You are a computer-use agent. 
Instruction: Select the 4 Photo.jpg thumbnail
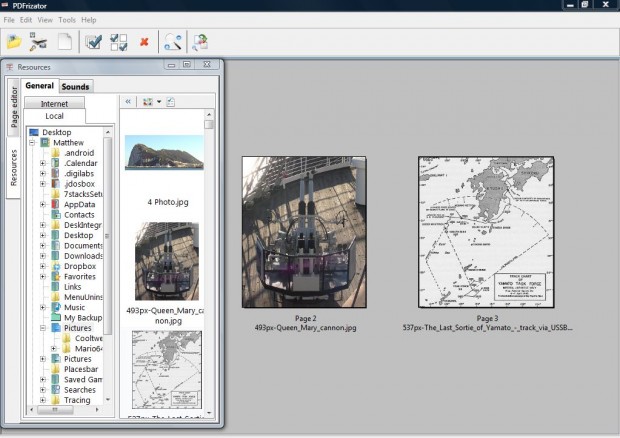click(x=163, y=153)
